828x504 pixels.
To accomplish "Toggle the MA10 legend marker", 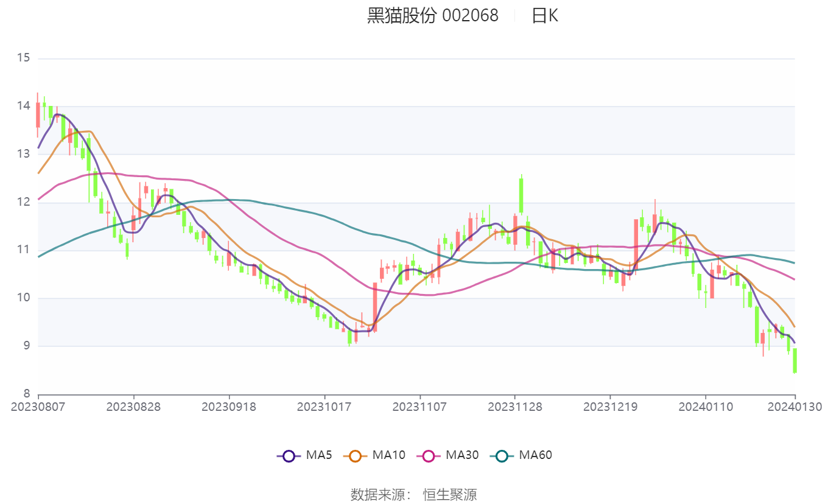I will point(356,455).
